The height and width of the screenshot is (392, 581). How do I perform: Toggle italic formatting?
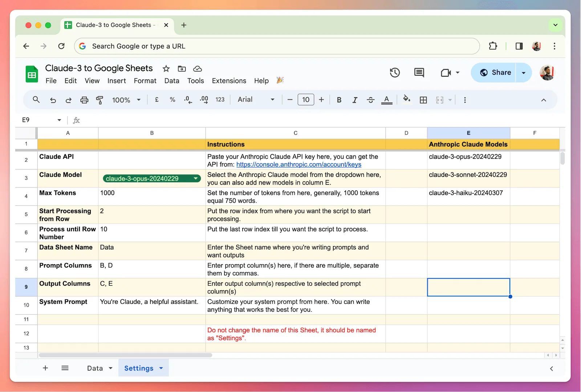[x=355, y=100]
